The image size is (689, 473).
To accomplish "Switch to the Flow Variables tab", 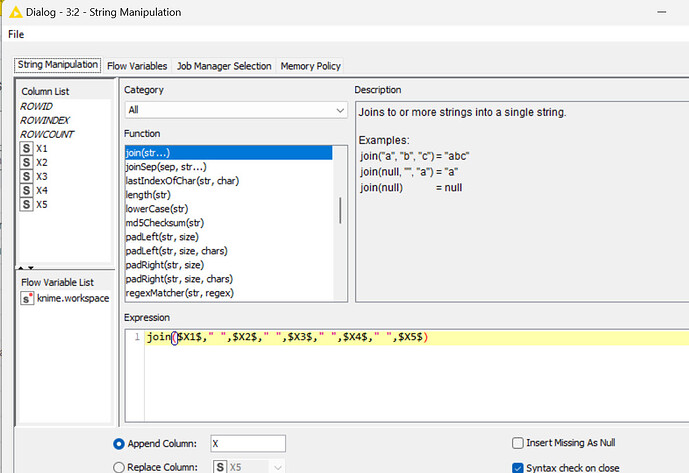I will (x=137, y=66).
